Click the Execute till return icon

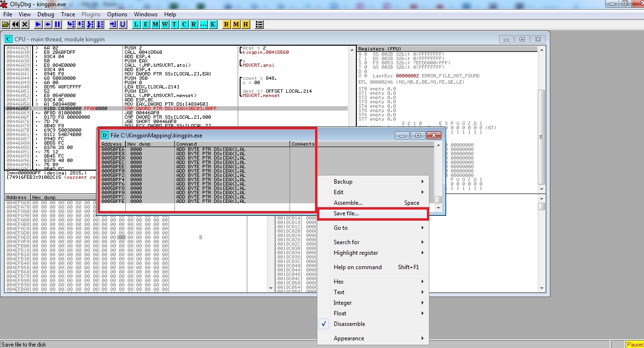113,24
